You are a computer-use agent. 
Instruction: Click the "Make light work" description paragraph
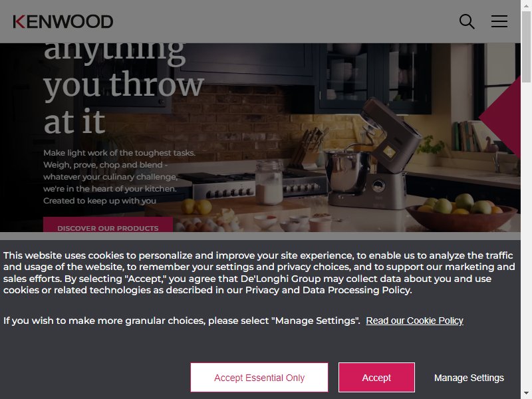pyautogui.click(x=120, y=176)
